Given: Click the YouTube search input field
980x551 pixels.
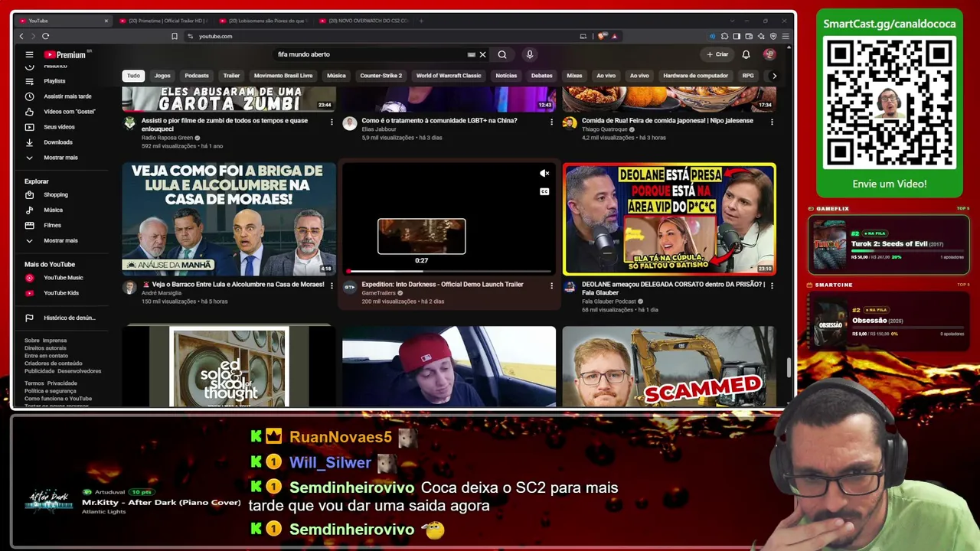Looking at the screenshot, I should click(371, 54).
